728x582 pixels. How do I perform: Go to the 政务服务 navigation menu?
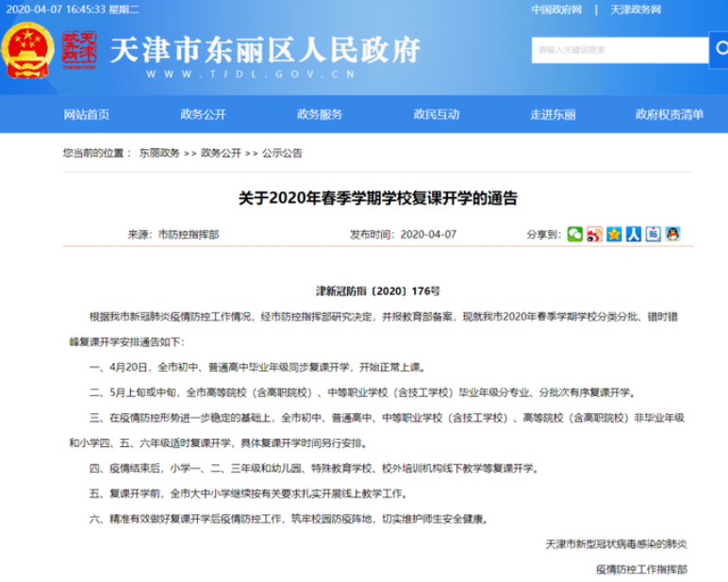320,115
